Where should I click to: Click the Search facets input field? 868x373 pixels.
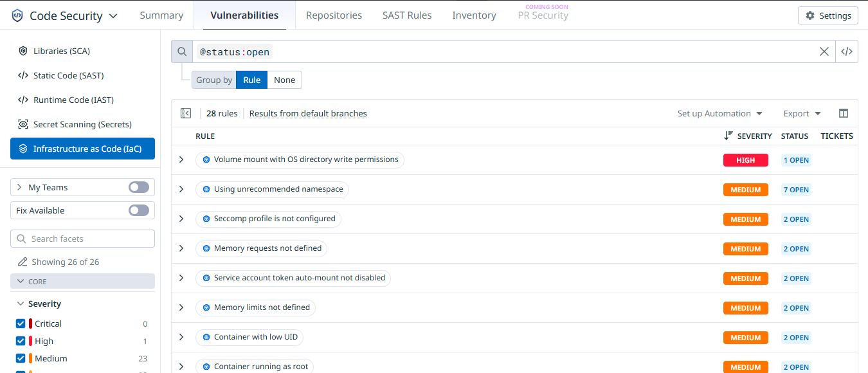pyautogui.click(x=82, y=239)
